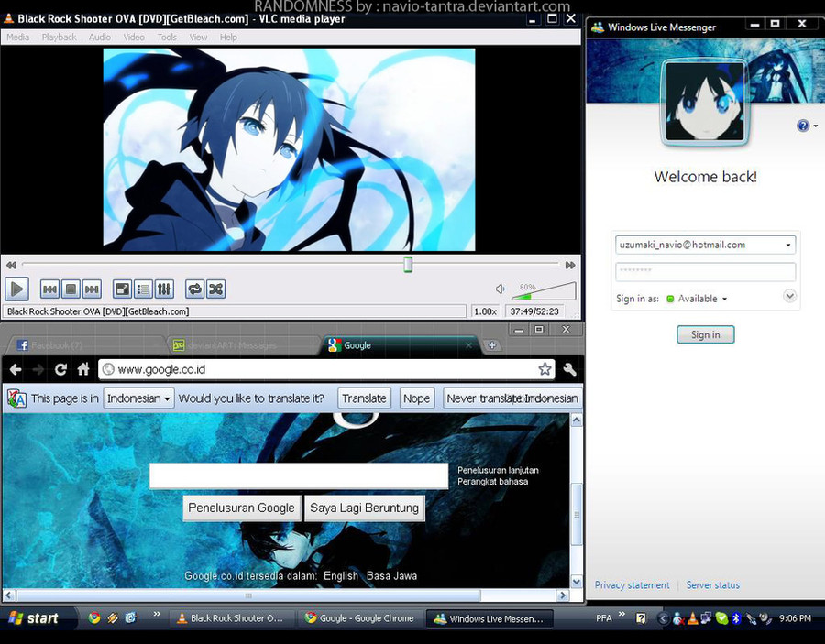
Task: Click the translate bar icon in Chrome
Action: [x=16, y=398]
